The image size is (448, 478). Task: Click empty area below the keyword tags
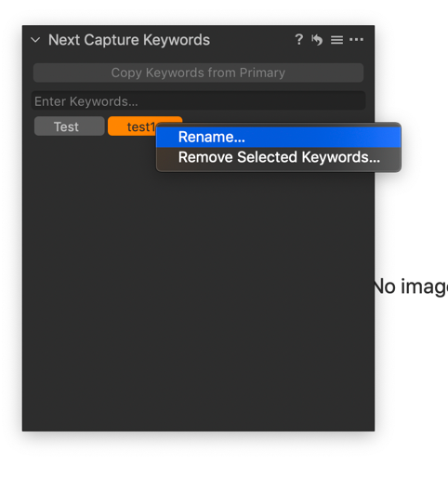click(x=198, y=279)
